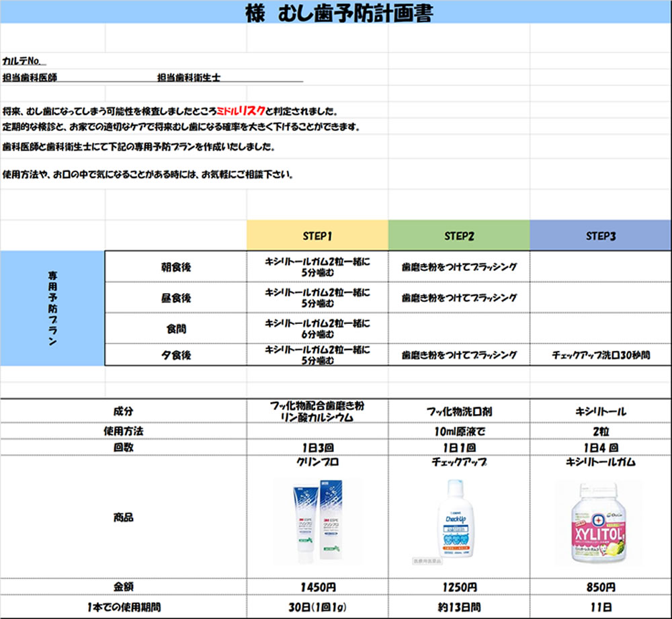This screenshot has width=672, height=619.
Task: Click the line beginning 使用方法や、お口の中で
Action: [x=147, y=175]
